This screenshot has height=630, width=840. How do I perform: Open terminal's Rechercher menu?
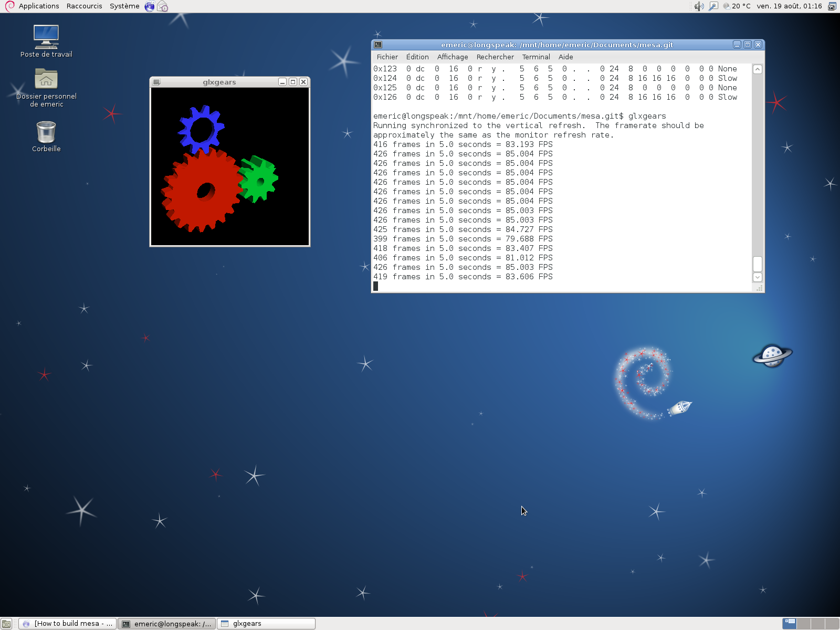point(495,57)
